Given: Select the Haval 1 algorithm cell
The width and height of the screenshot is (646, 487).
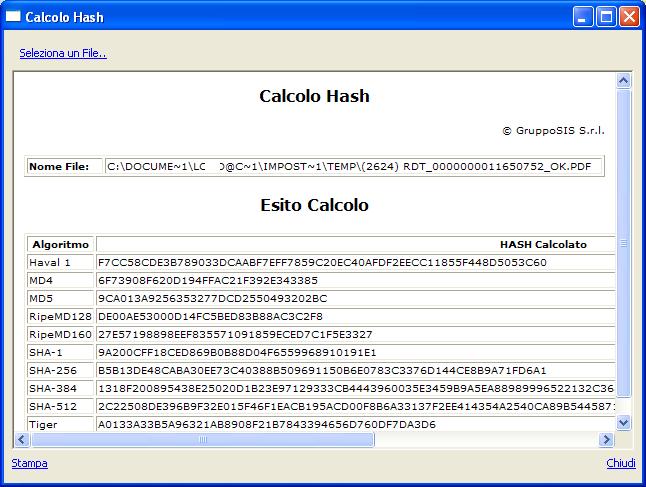Looking at the screenshot, I should coord(61,262).
